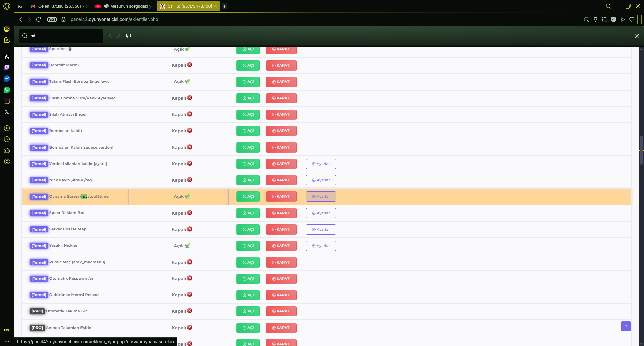Open the extensions cube icon
The width and height of the screenshot is (644, 346).
pyautogui.click(x=7, y=150)
